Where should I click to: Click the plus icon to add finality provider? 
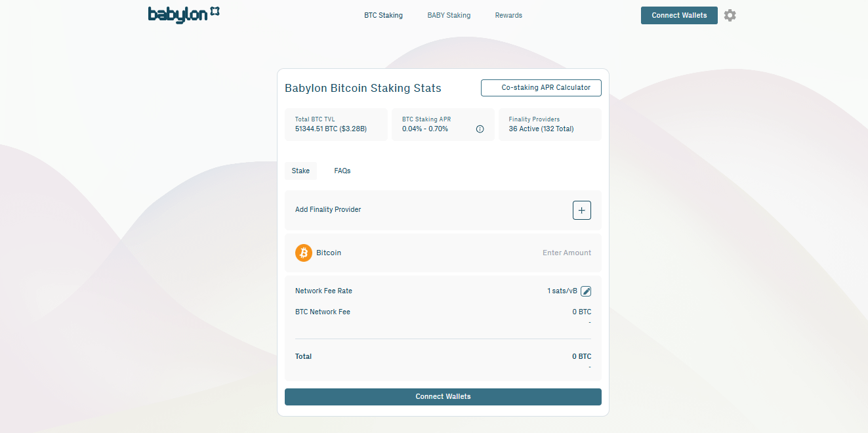[582, 211]
